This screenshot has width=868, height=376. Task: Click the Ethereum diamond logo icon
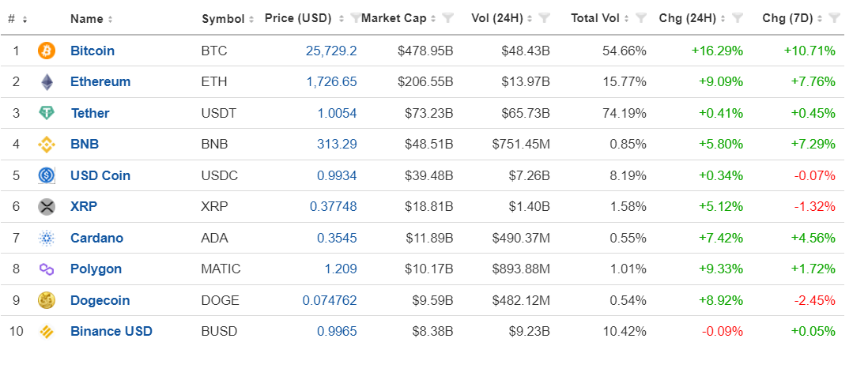tap(47, 82)
